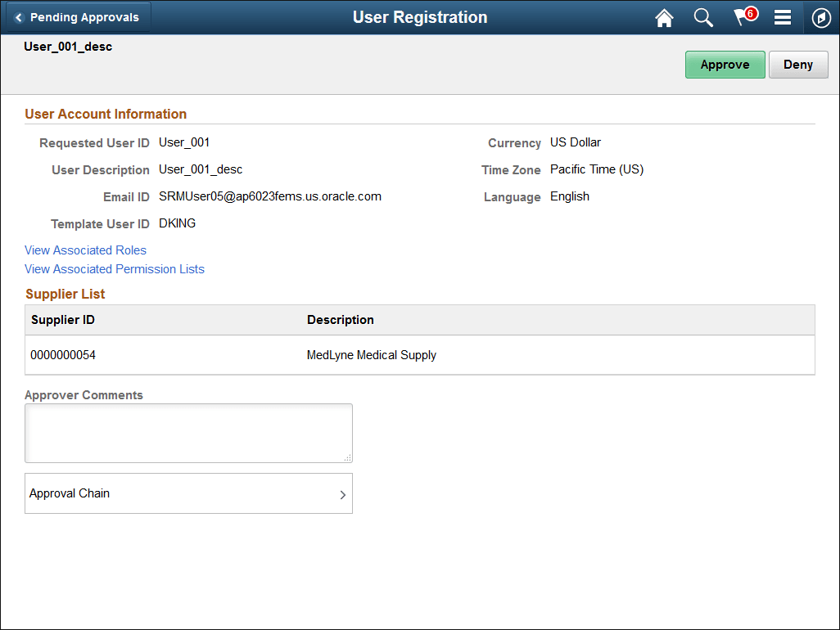Screen dimensions: 840x630
Task: Click the Email ID value for SRMUser05
Action: (269, 196)
